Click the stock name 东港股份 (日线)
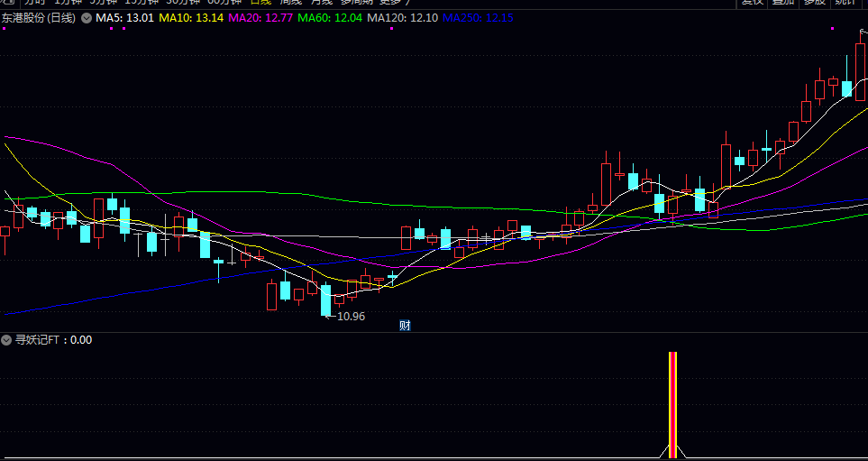 click(x=38, y=18)
